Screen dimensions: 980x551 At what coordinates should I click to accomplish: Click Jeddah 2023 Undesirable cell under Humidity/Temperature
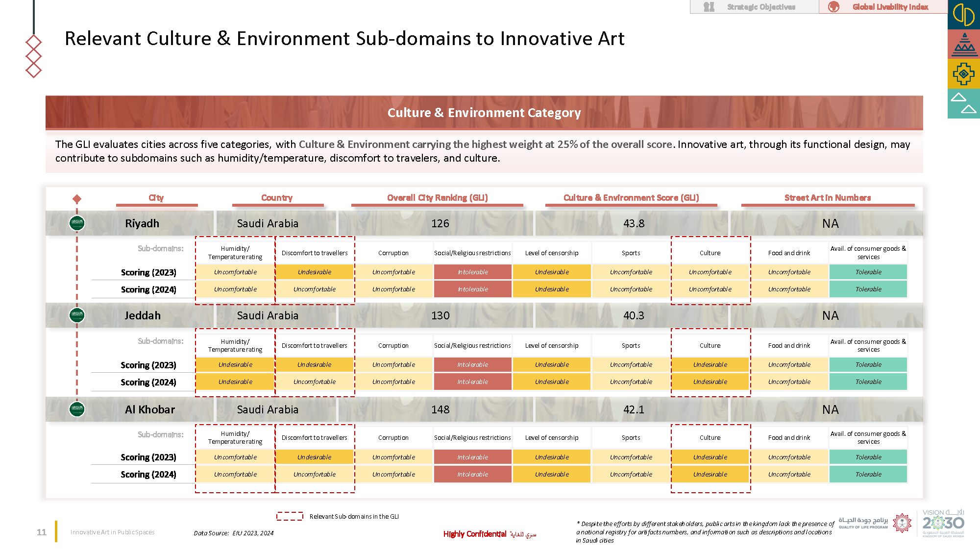click(x=235, y=364)
